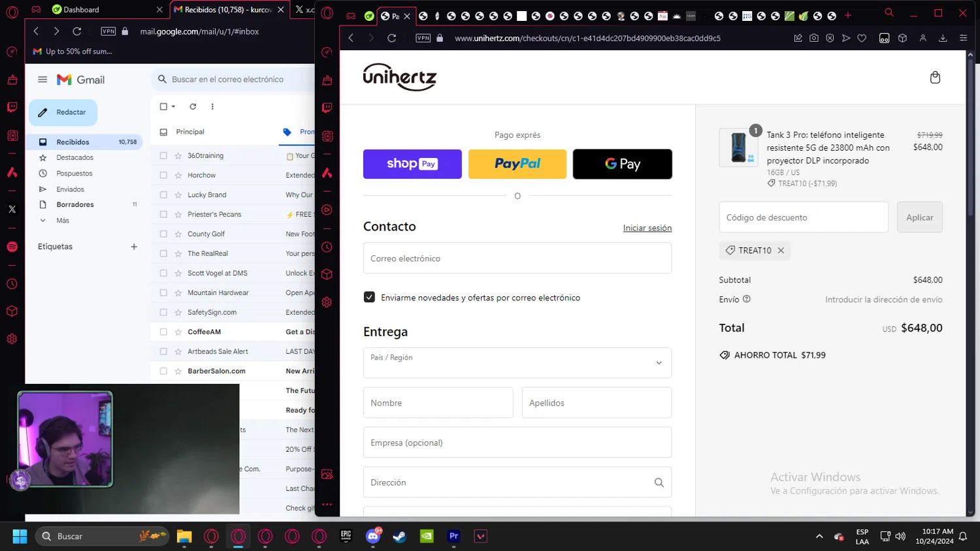This screenshot has height=551, width=980.
Task: Add a new label next to Etiquetas
Action: pos(134,247)
